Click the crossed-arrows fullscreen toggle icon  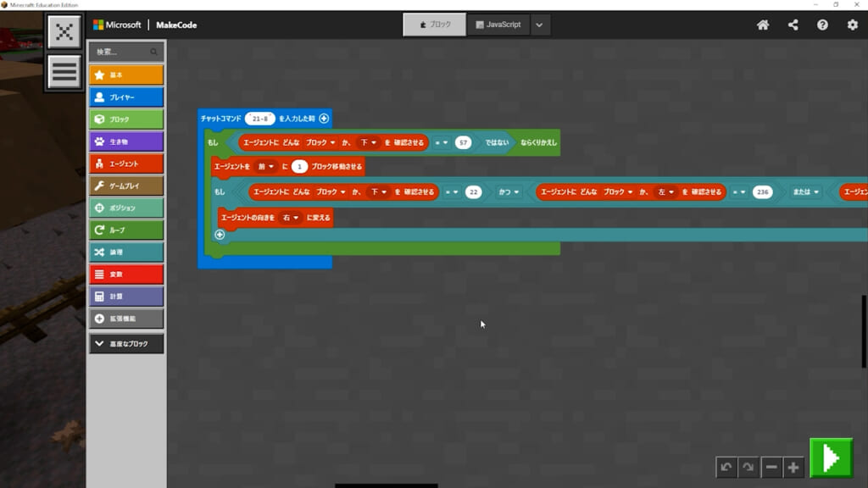click(x=64, y=31)
